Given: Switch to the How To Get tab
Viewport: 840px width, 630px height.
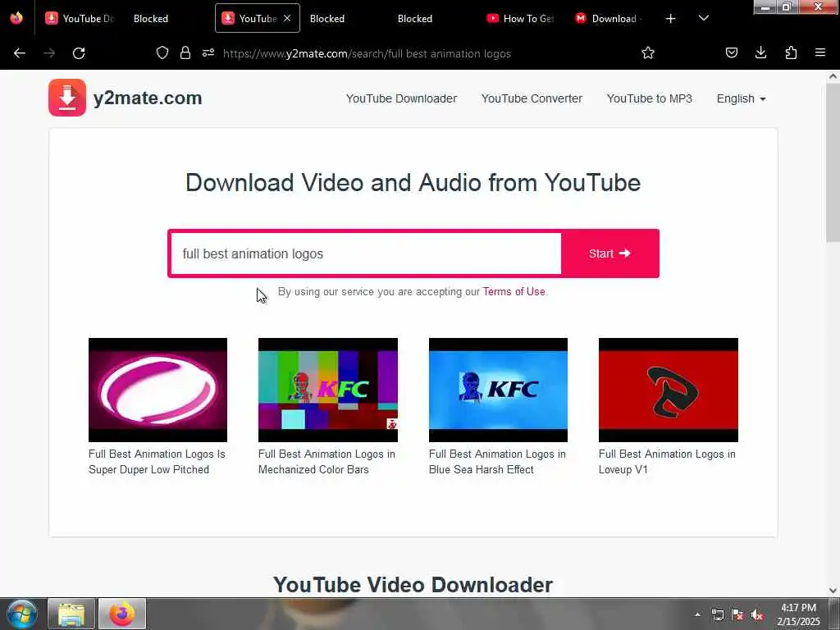Looking at the screenshot, I should pyautogui.click(x=521, y=19).
